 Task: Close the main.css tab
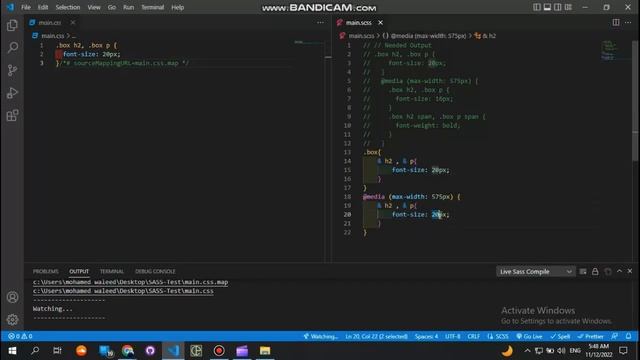[x=73, y=22]
